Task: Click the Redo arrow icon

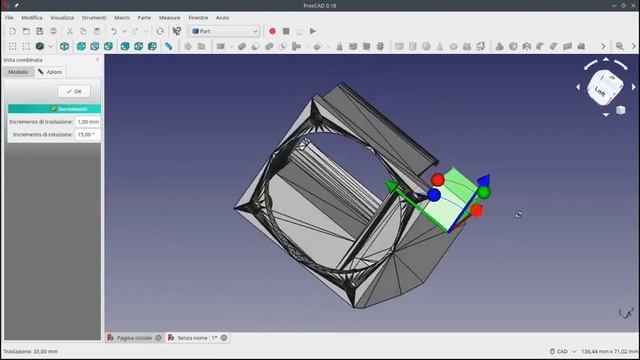Action: pyautogui.click(x=136, y=31)
